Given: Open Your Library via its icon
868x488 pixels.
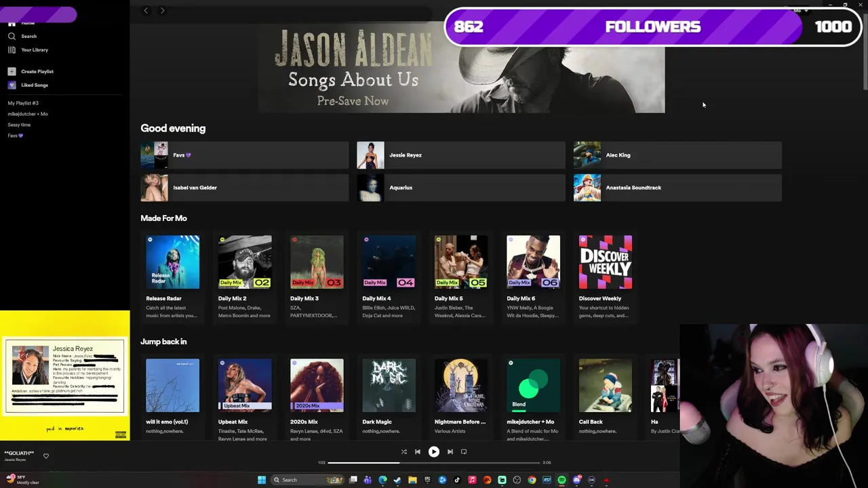Looking at the screenshot, I should 12,49.
